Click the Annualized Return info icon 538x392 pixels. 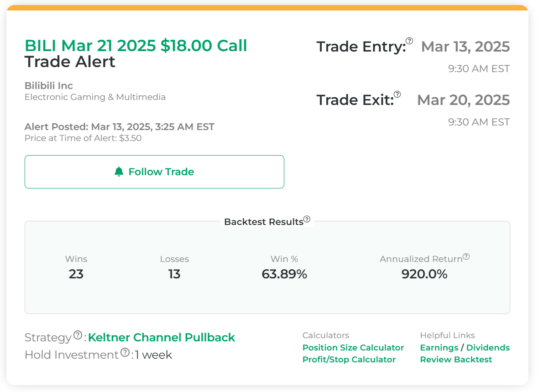(x=466, y=256)
